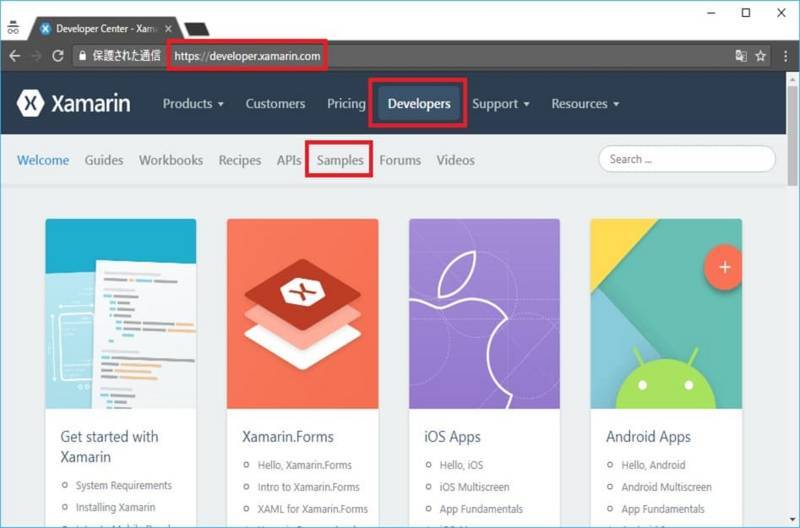Select the Developer Center browser tab

coord(106,29)
